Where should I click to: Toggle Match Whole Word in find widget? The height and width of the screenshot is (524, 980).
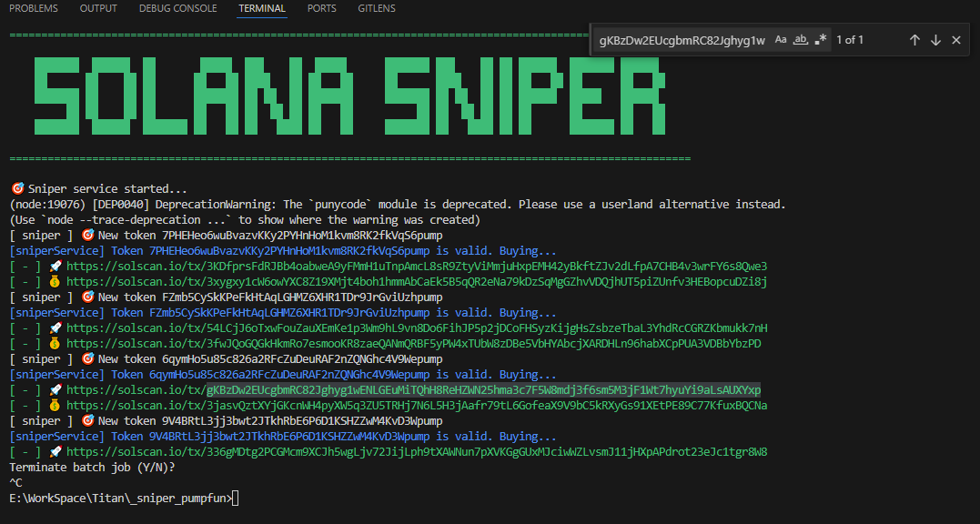800,40
